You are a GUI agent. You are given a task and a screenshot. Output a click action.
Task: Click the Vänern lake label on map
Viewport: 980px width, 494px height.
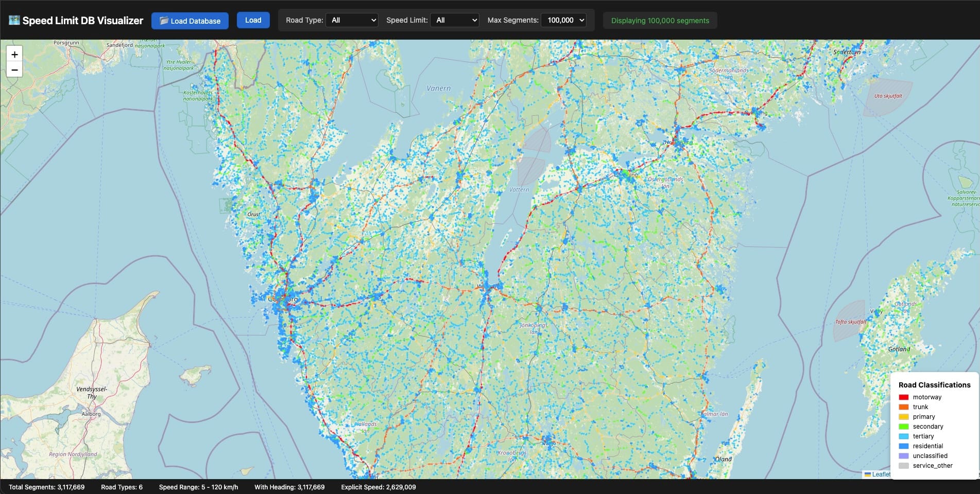click(x=438, y=89)
